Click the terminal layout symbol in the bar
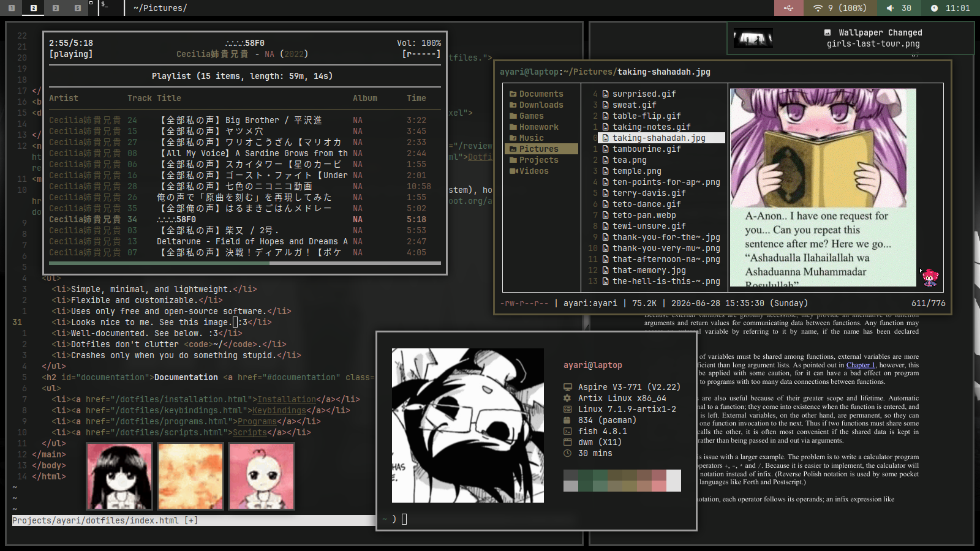 point(105,5)
